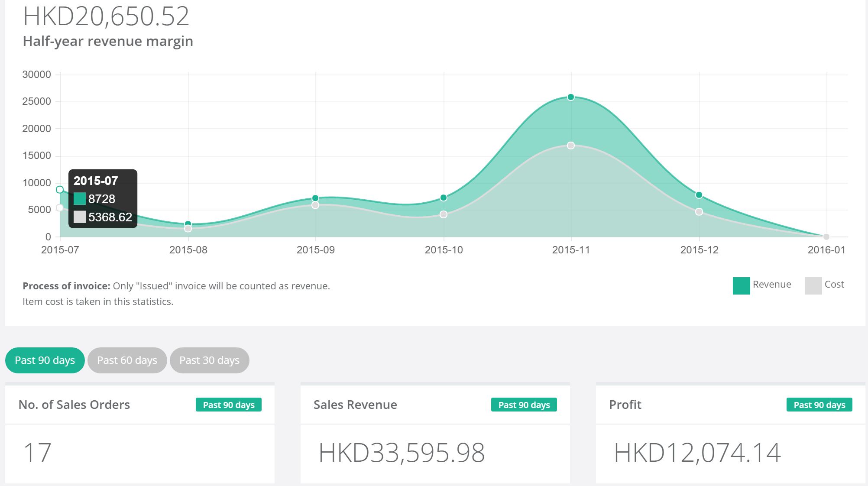
Task: Click the Process of invoice note text
Action: point(176,286)
